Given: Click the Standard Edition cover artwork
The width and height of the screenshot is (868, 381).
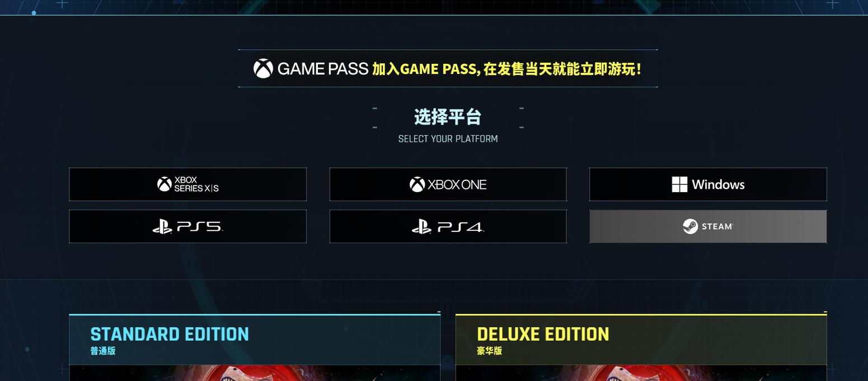Looking at the screenshot, I should (x=255, y=373).
